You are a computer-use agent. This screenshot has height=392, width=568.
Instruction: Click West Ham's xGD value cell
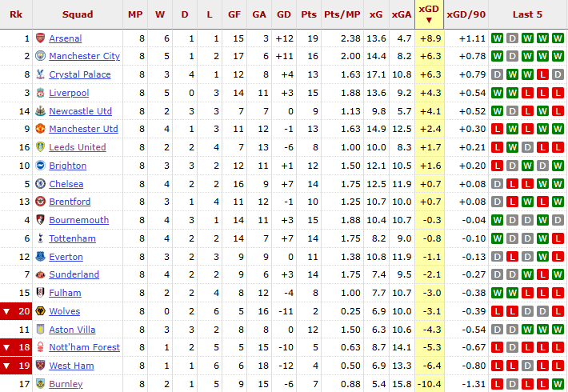click(427, 366)
